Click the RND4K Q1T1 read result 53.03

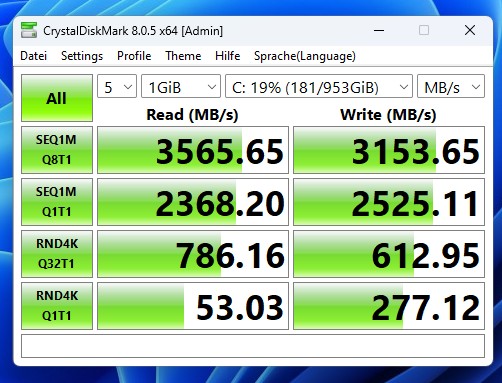(193, 306)
